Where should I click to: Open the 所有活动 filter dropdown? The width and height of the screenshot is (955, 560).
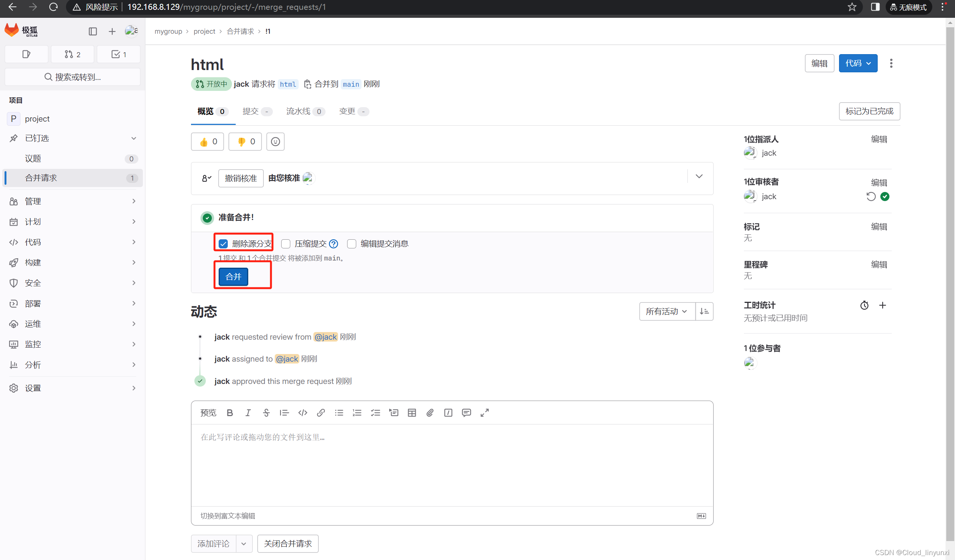pos(667,311)
